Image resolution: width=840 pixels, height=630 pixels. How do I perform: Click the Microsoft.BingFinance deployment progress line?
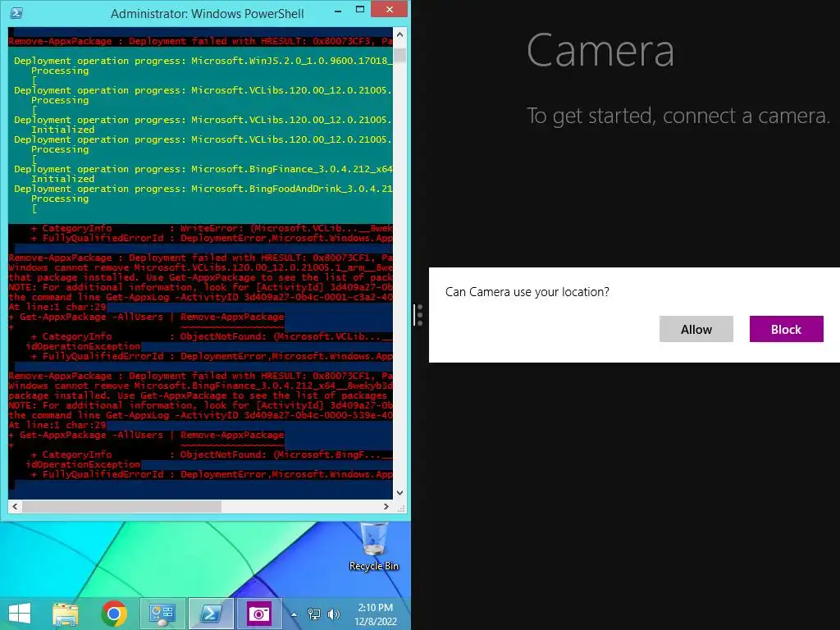[203, 169]
